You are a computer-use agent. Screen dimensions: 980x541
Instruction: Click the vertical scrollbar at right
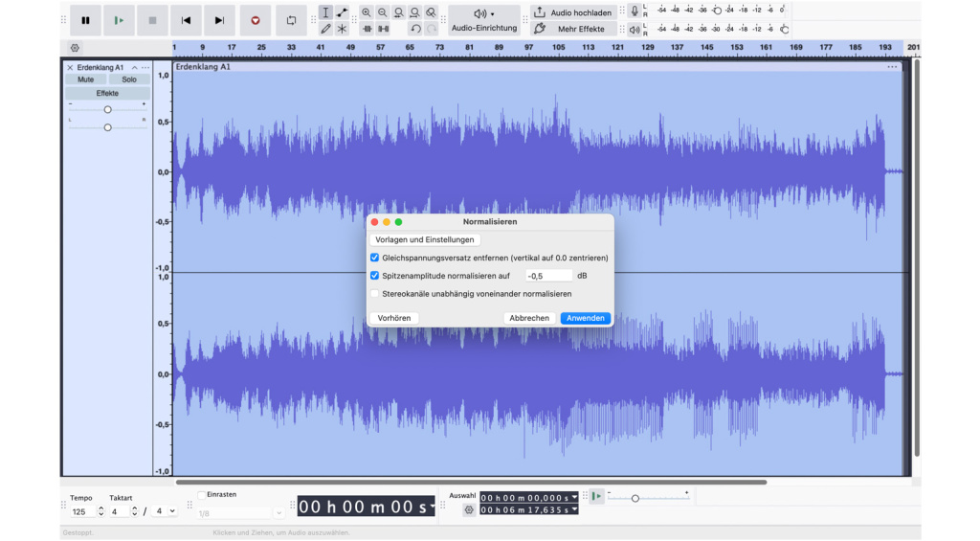point(917,258)
